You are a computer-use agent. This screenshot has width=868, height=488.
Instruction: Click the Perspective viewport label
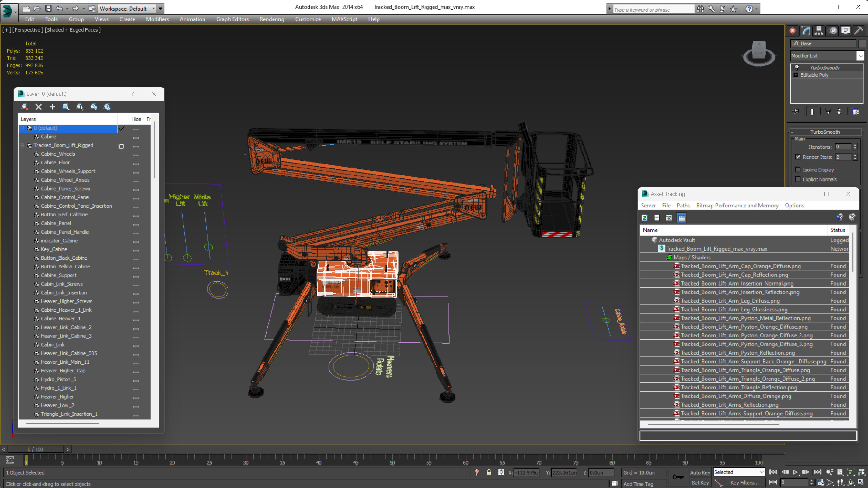pos(28,29)
